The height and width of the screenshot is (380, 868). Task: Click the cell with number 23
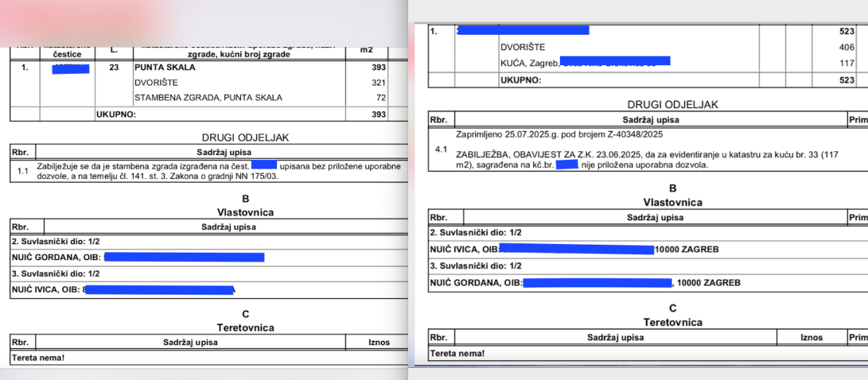[114, 67]
